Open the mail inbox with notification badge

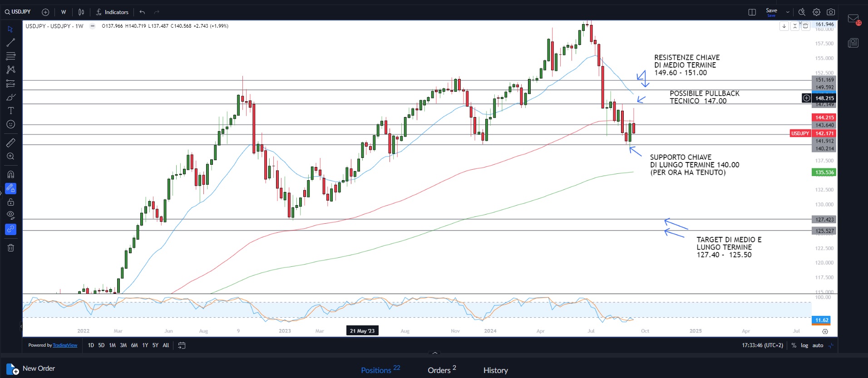pos(853,19)
